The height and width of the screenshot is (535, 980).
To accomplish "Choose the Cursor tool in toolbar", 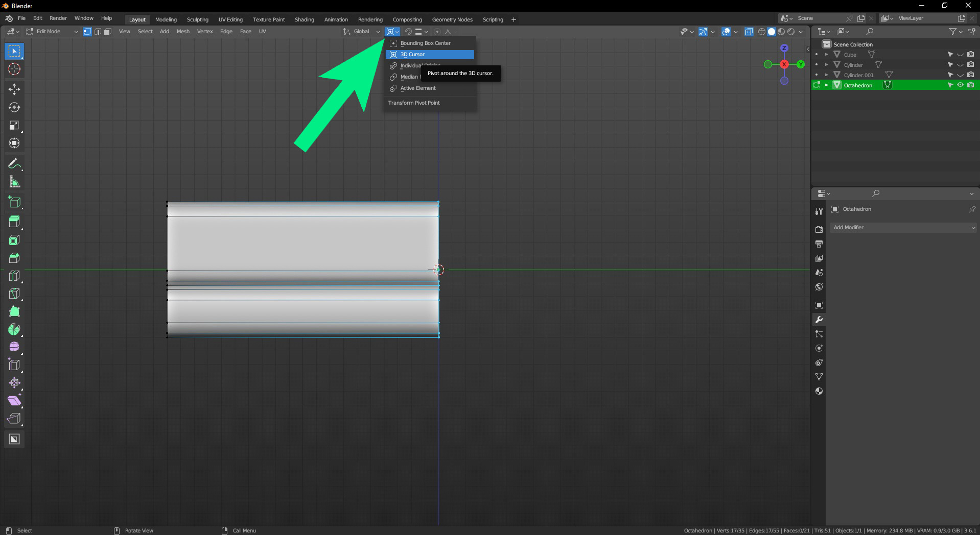I will click(x=14, y=69).
